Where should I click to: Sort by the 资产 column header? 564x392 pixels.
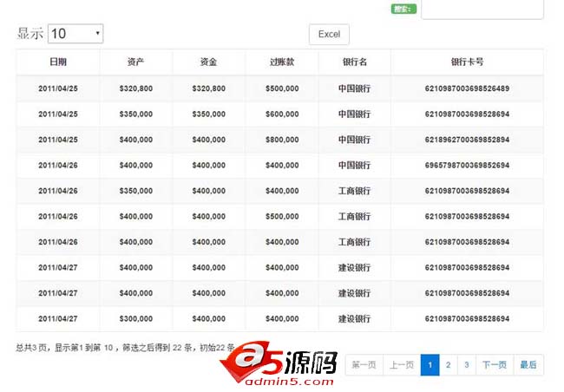coord(136,62)
